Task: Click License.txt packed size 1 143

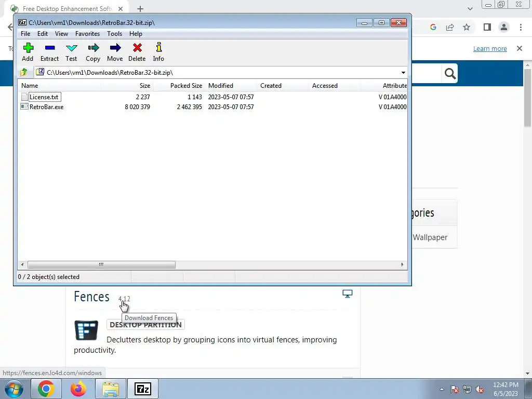Action: tap(195, 97)
